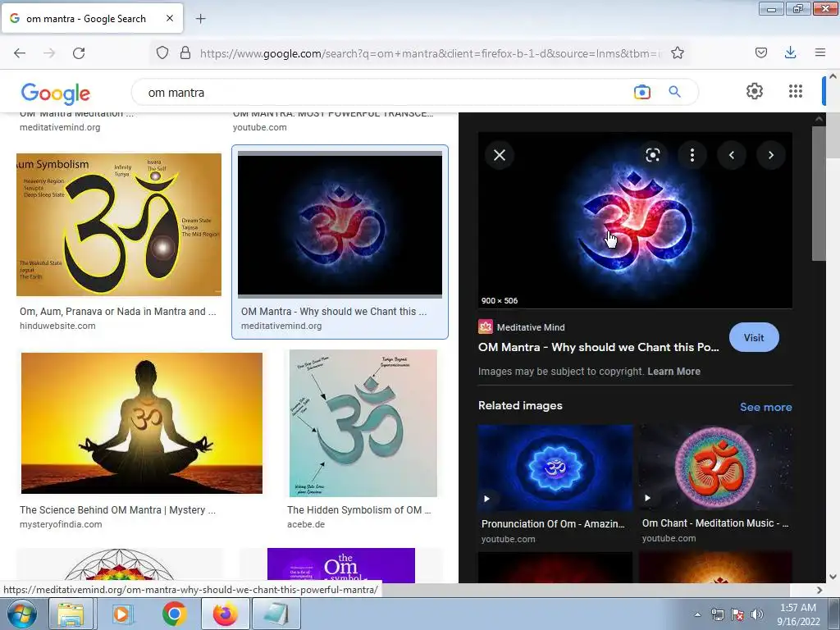The image size is (840, 630).
Task: Open the Windows Start menu
Action: tap(21, 614)
